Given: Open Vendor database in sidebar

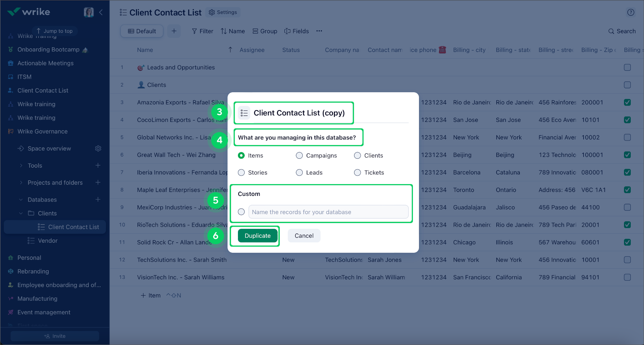Looking at the screenshot, I should [48, 241].
